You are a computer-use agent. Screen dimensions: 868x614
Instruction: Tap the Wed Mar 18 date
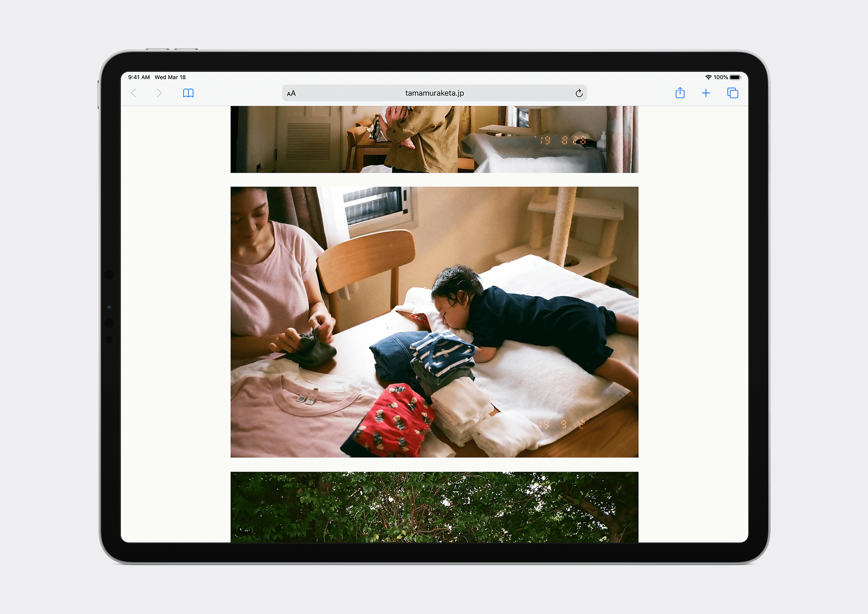coord(170,77)
